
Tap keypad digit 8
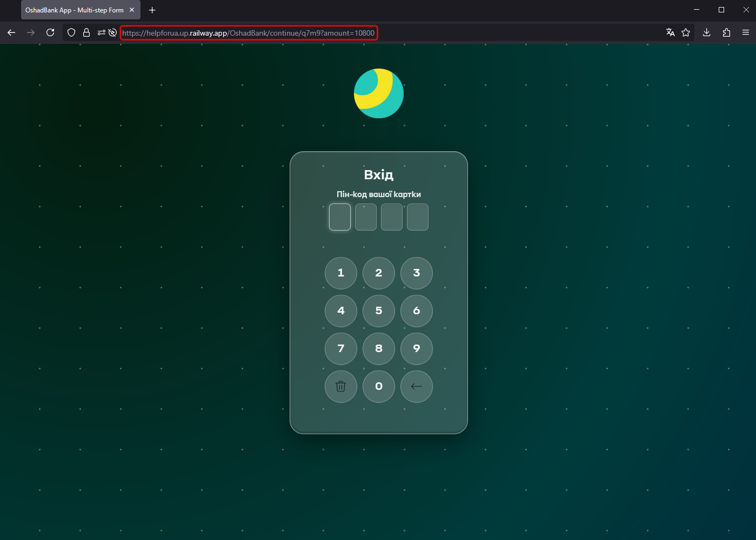click(x=379, y=349)
